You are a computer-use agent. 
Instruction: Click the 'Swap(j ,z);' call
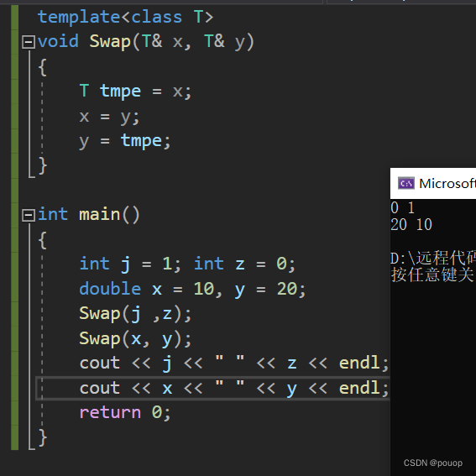point(135,314)
